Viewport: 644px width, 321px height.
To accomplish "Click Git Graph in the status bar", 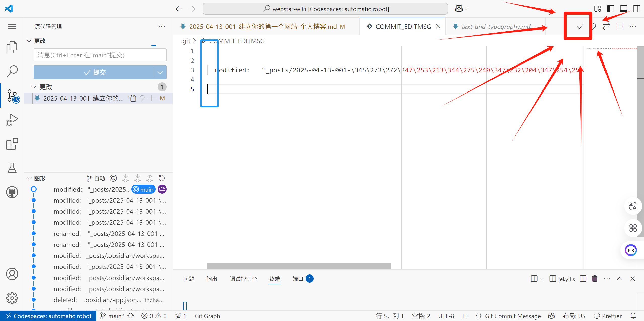I will click(x=207, y=316).
